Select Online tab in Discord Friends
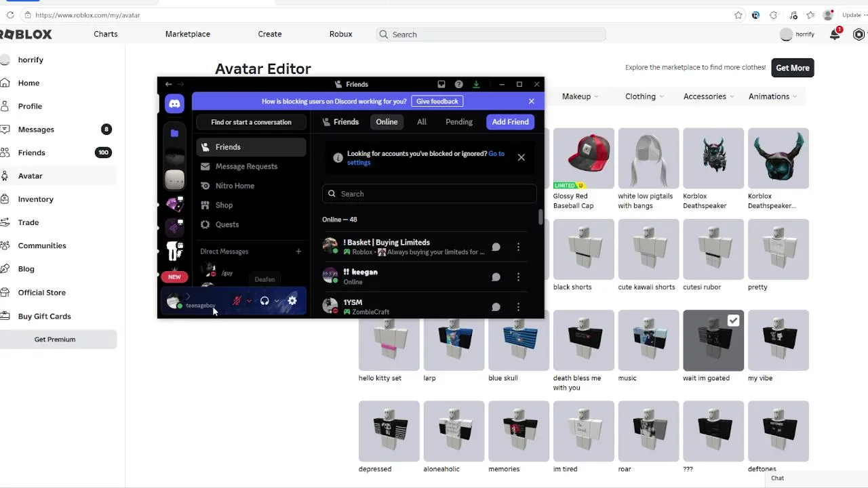Screen dimensions: 868x488 [x=387, y=122]
